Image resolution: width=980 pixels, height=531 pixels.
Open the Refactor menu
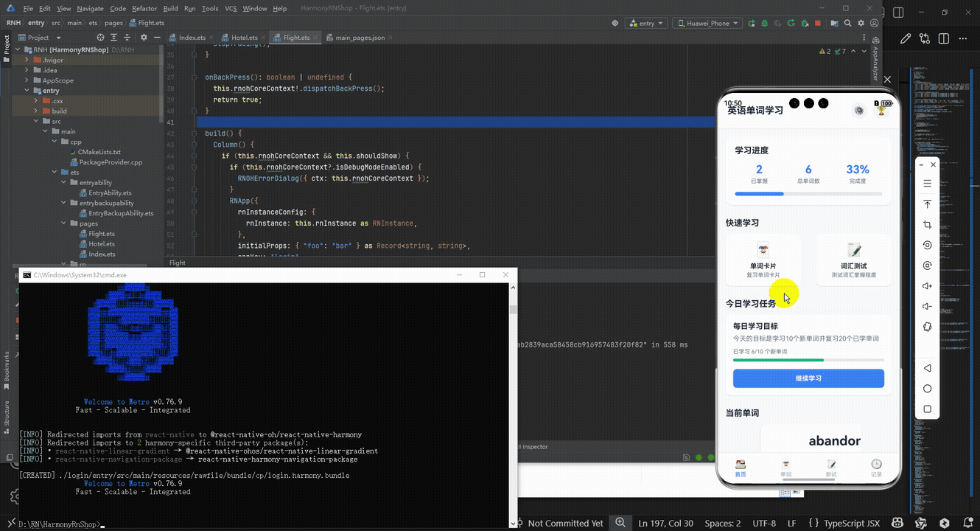(x=144, y=8)
